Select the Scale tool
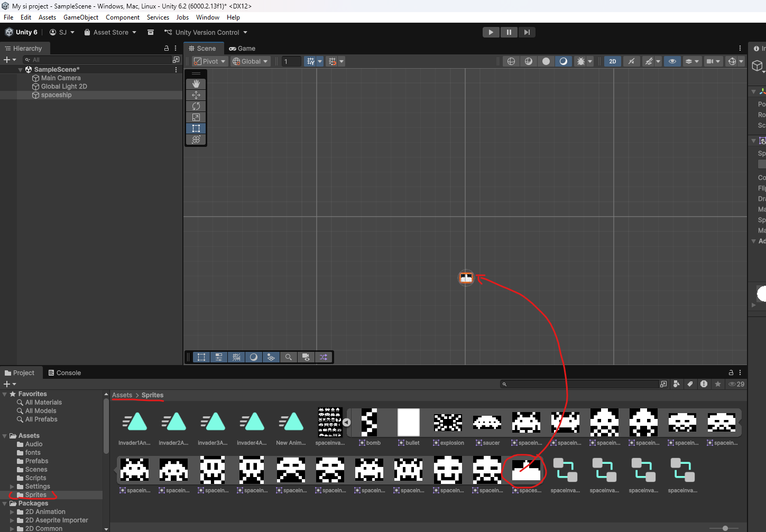The image size is (766, 532). point(196,117)
